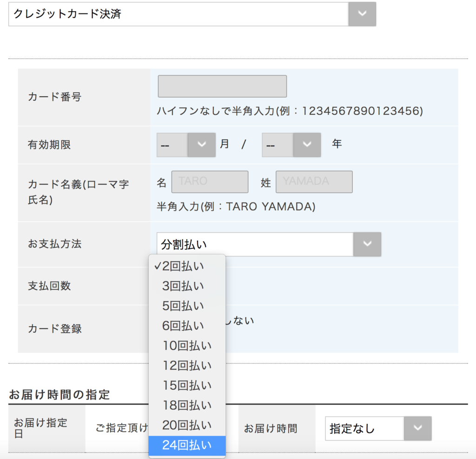Viewport: 476px width, 459px height.
Task: Click the カード名義(ローマ字氏名) label
Action: (78, 192)
